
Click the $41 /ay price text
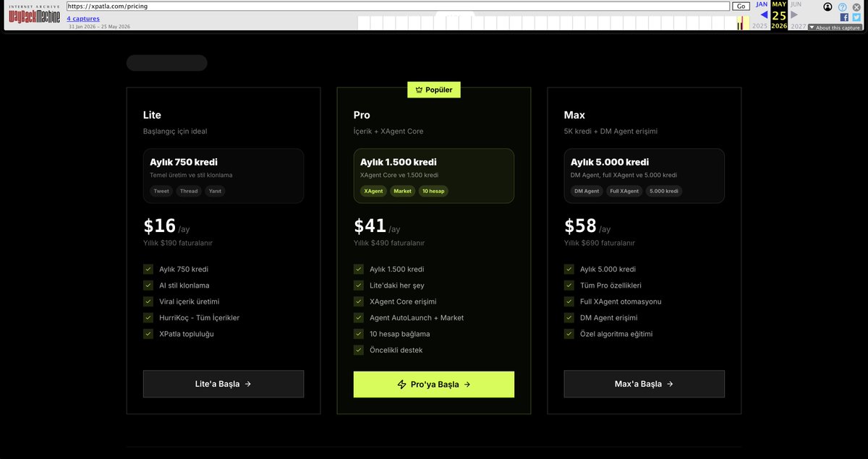(x=377, y=226)
